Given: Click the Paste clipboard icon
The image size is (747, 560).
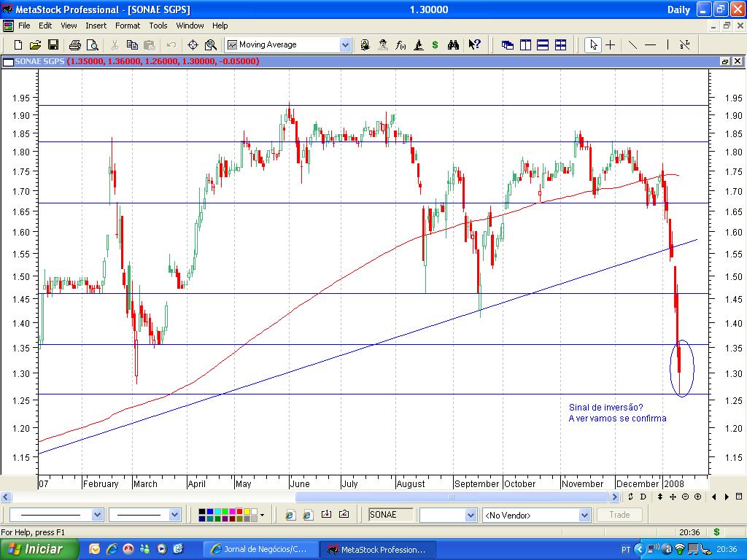Looking at the screenshot, I should 150,44.
